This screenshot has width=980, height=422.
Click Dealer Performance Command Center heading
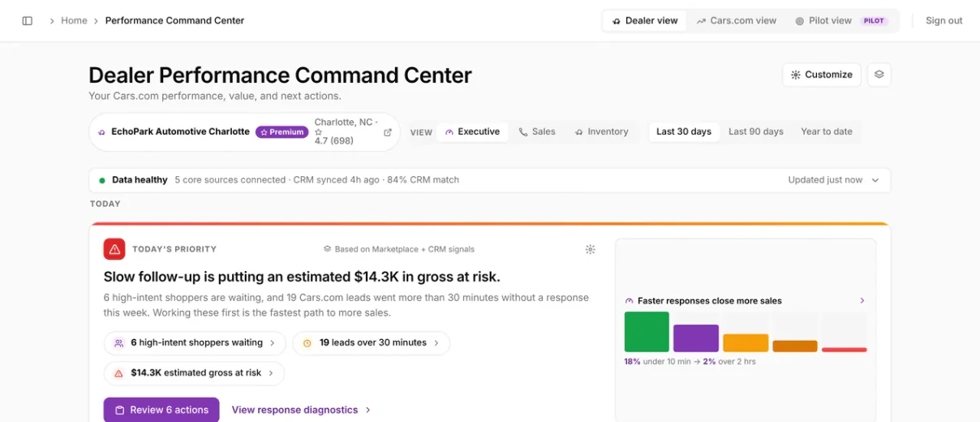280,75
